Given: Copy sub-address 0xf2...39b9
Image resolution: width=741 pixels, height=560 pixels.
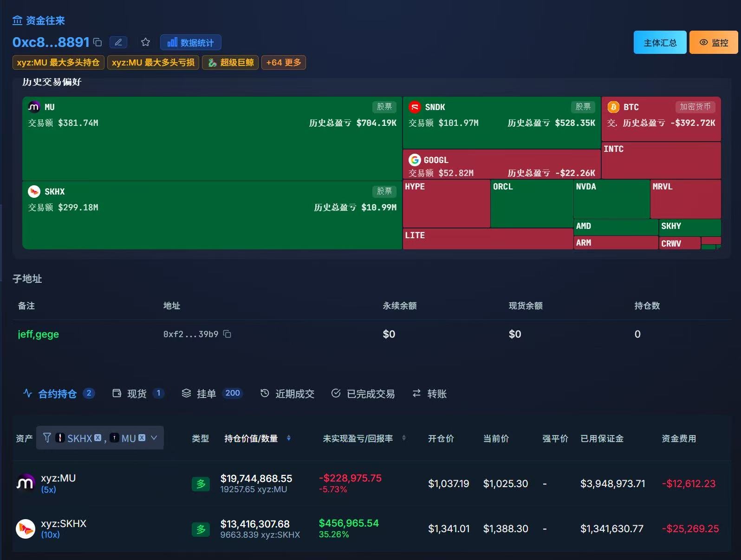Looking at the screenshot, I should pos(227,334).
